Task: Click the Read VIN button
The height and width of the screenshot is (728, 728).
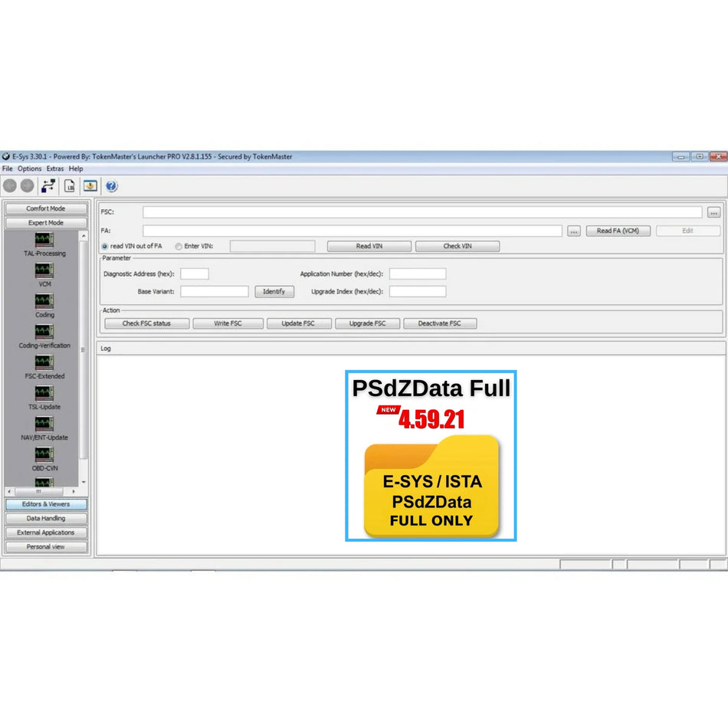Action: click(369, 246)
